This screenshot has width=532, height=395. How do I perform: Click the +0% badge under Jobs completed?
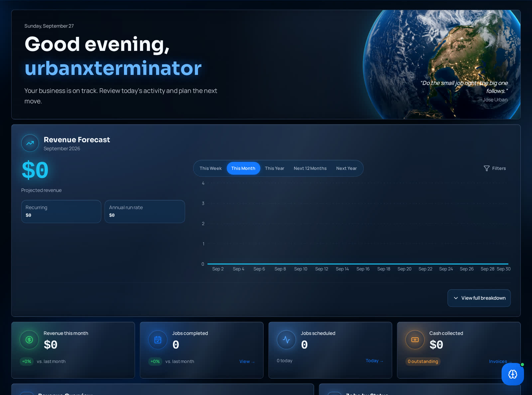[155, 361]
